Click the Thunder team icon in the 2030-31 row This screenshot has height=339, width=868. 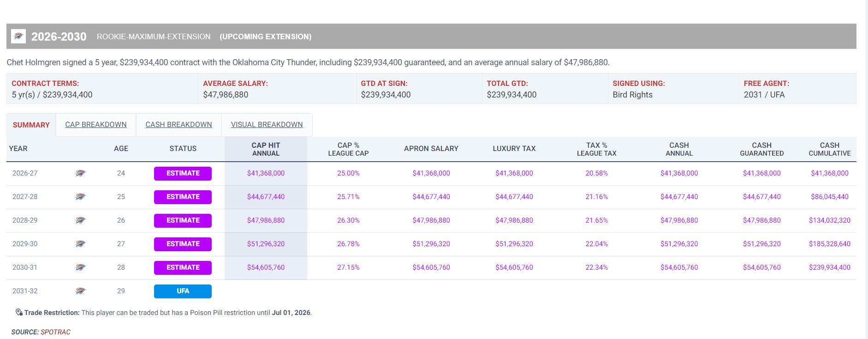pyautogui.click(x=80, y=267)
